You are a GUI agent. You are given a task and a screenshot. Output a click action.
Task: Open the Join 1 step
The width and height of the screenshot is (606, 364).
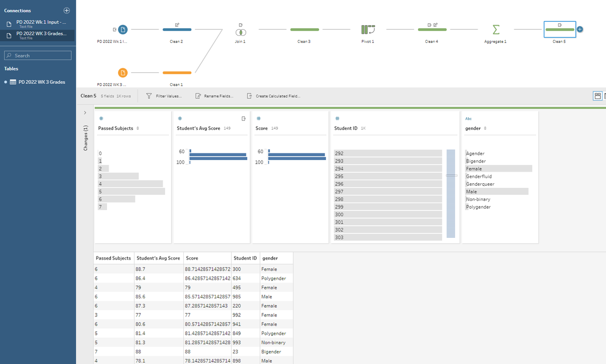click(x=240, y=31)
